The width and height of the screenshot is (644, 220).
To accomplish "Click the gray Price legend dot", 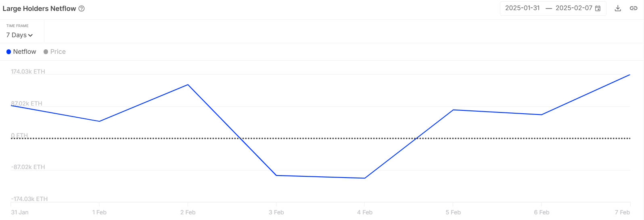I will 46,52.
